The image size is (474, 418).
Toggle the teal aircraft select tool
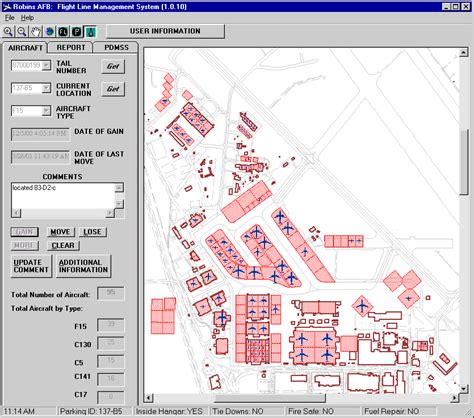[90, 32]
